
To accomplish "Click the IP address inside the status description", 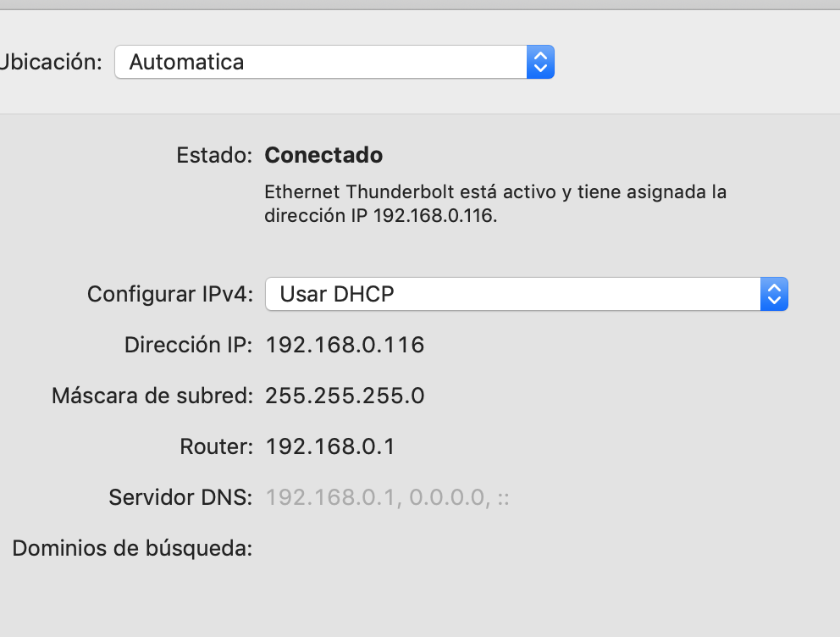I will pos(433,215).
